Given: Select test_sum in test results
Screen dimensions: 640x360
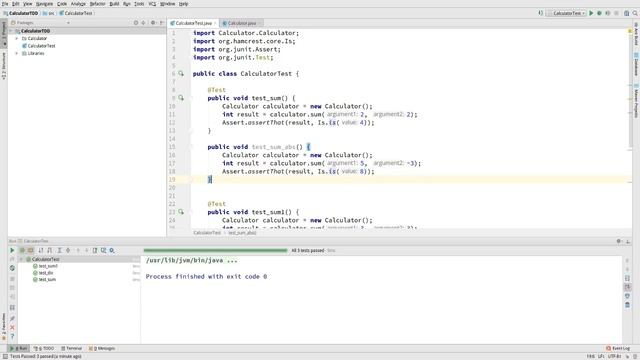Looking at the screenshot, I should [47, 280].
